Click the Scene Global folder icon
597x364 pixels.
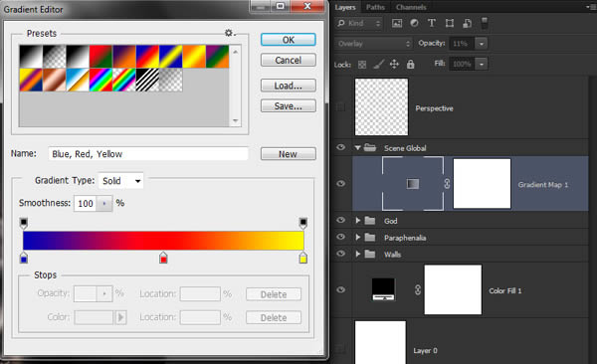coord(370,147)
